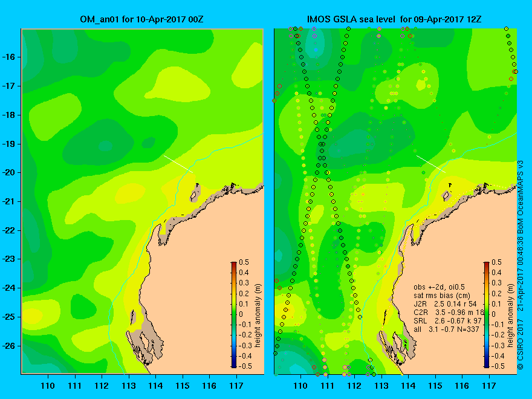This screenshot has width=532, height=399.
Task: Click longitude 112 under the OM_an01 map
Action: pos(102,386)
